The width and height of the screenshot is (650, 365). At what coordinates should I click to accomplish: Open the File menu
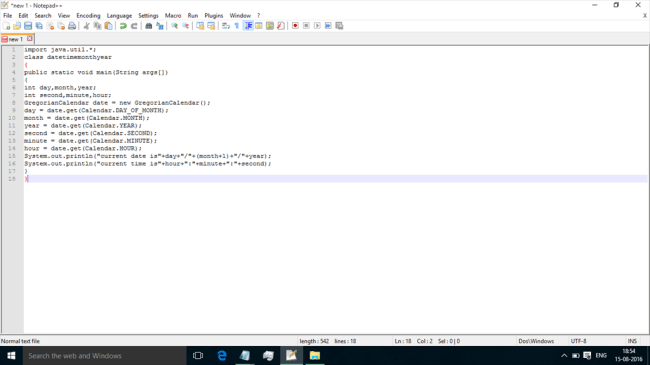[7, 15]
